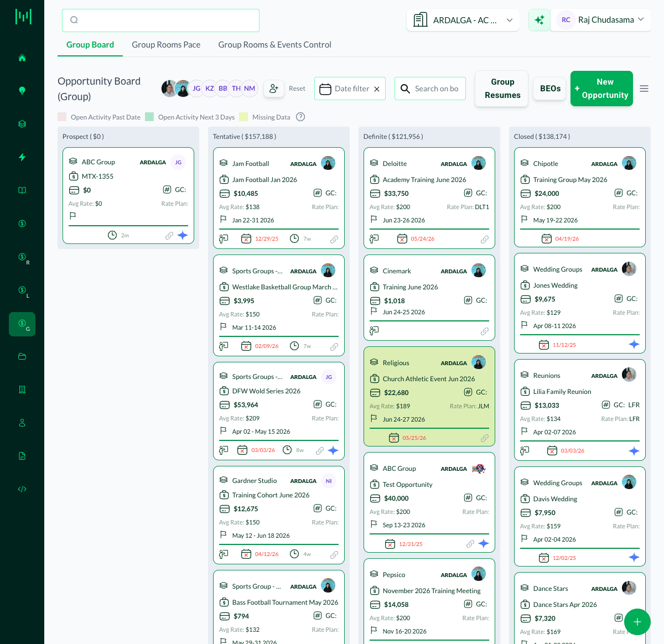The height and width of the screenshot is (644, 664).
Task: Click the Closed column header
Action: point(542,137)
